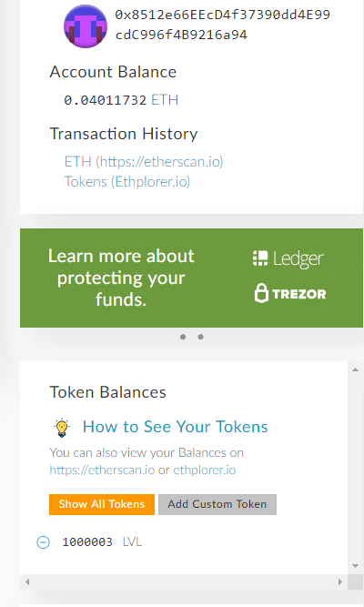Click the Learn more about protecting funds banner text
This screenshot has width=364, height=607.
121,278
